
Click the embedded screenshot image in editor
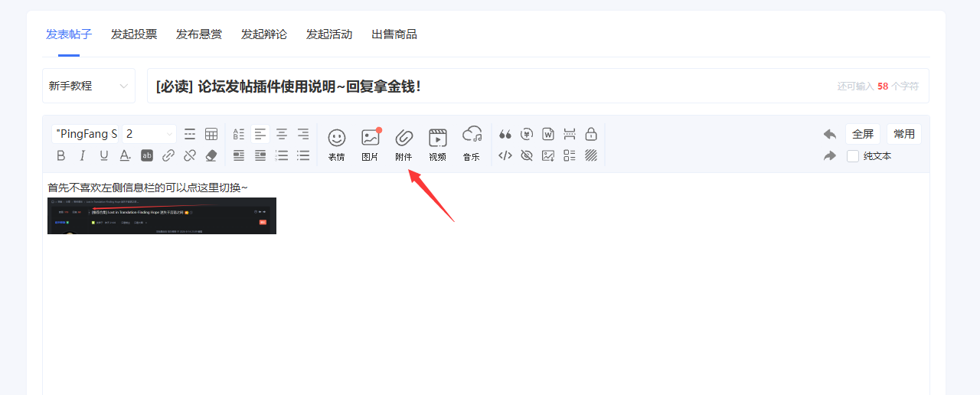(x=162, y=216)
